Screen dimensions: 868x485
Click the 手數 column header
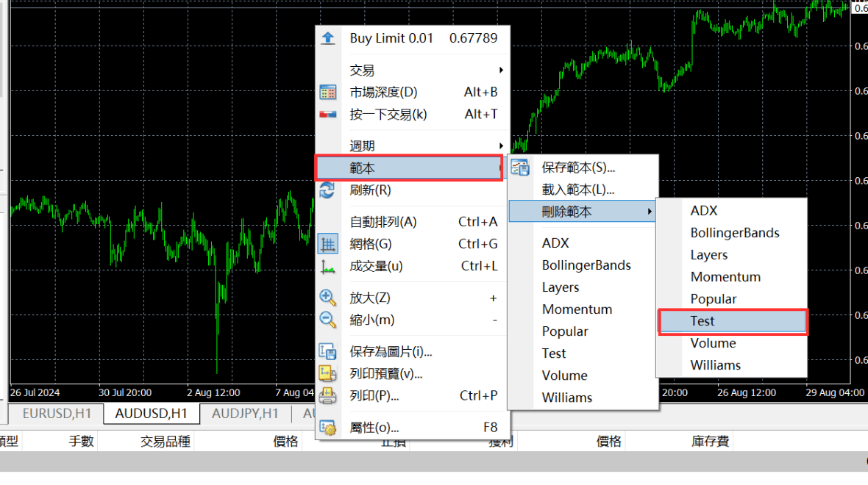coord(81,442)
